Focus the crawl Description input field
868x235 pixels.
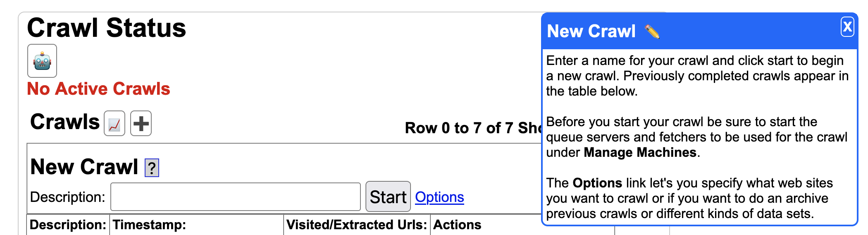click(236, 197)
